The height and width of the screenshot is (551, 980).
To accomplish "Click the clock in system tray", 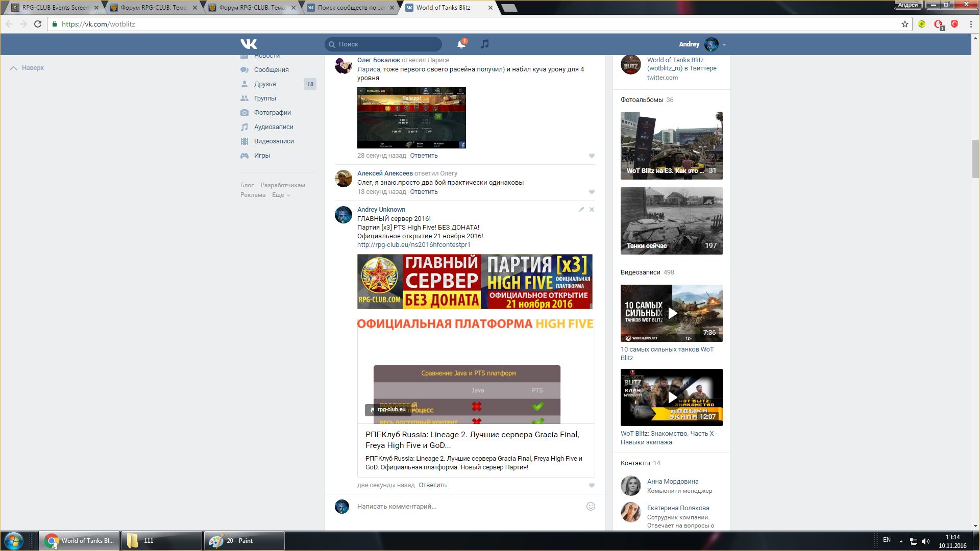I will pos(952,541).
